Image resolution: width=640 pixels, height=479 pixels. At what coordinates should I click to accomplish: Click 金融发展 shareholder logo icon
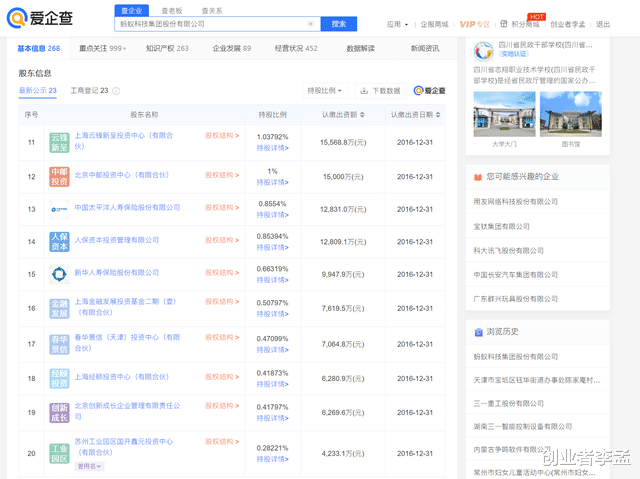click(59, 308)
